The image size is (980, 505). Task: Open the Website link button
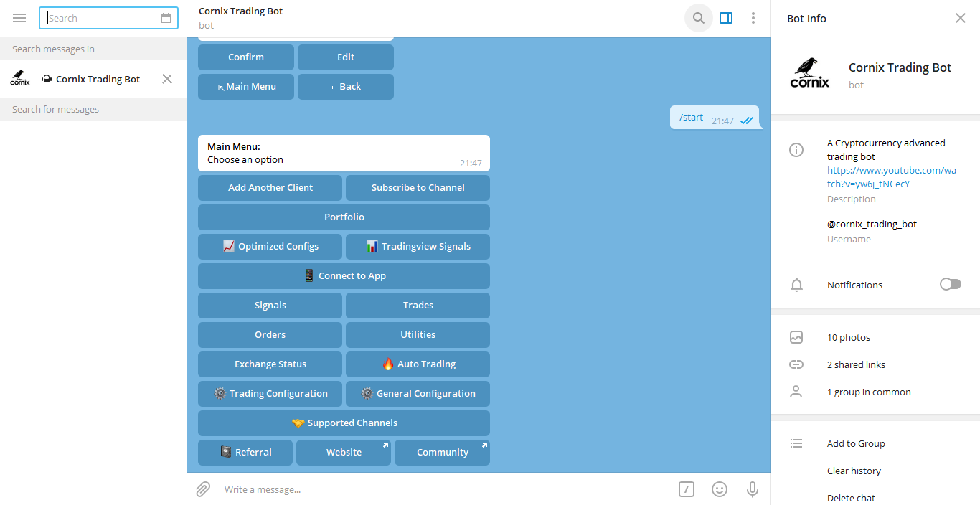(x=344, y=452)
